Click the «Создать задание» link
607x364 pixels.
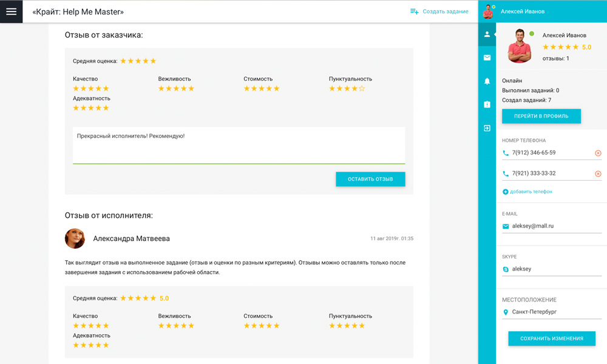pyautogui.click(x=439, y=12)
